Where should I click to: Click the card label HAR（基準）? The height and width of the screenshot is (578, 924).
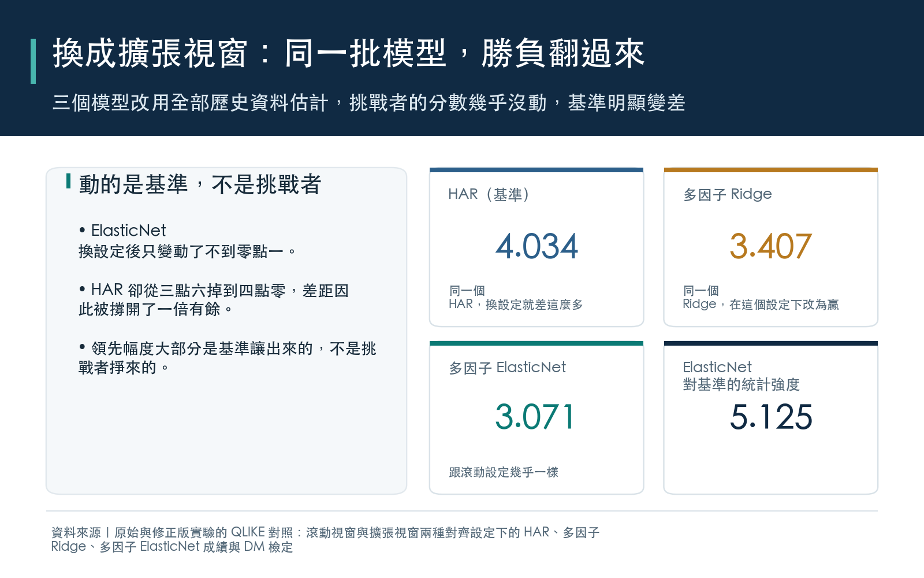coord(489,194)
